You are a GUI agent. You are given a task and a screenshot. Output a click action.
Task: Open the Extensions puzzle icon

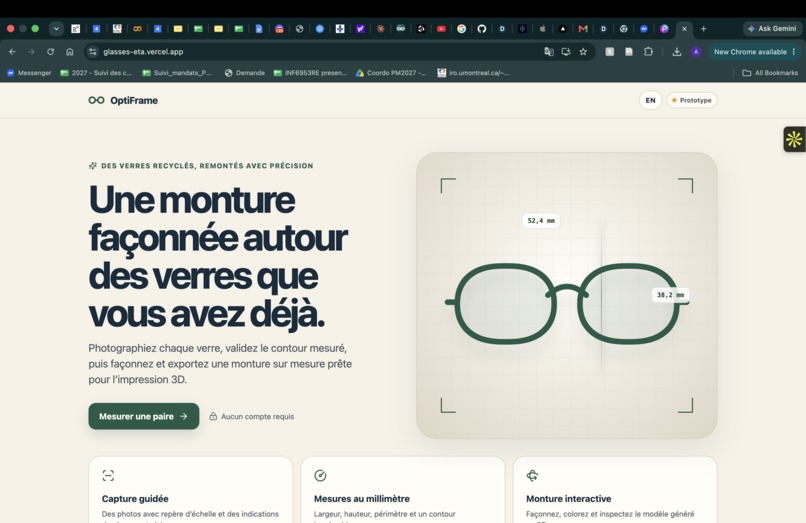coord(648,51)
